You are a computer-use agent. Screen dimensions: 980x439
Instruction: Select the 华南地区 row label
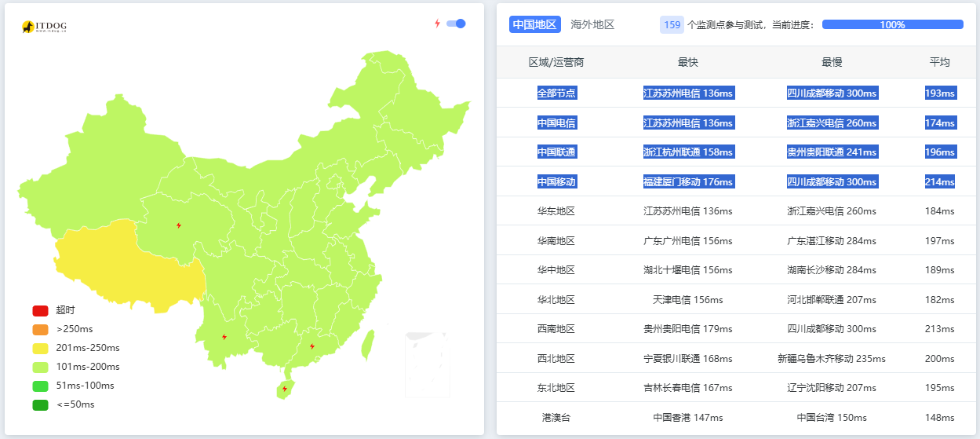pos(556,240)
